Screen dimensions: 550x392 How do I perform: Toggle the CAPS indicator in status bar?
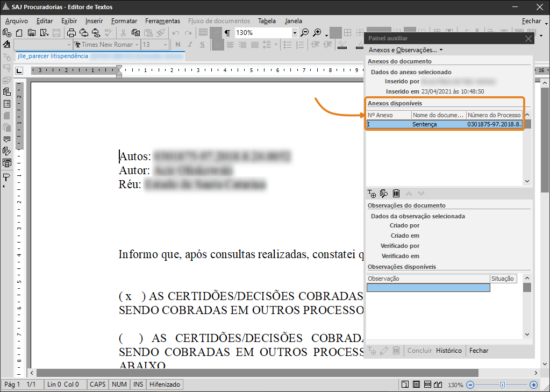click(98, 384)
